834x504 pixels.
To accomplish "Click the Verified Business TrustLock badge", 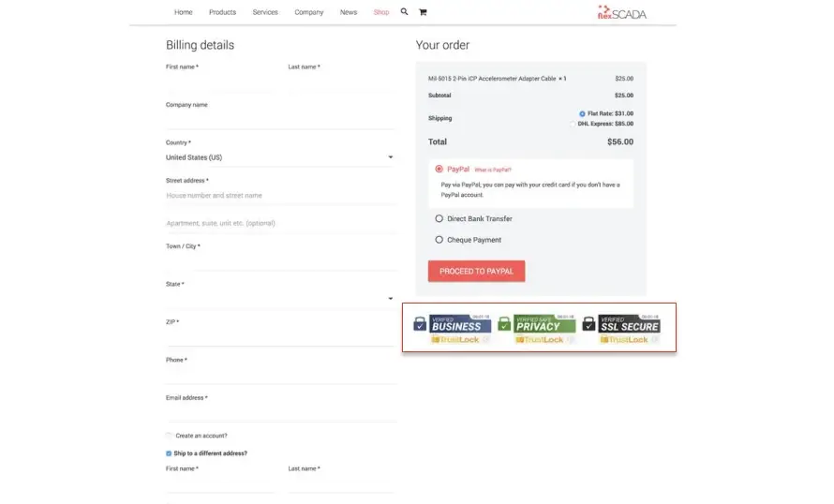I will (x=453, y=329).
